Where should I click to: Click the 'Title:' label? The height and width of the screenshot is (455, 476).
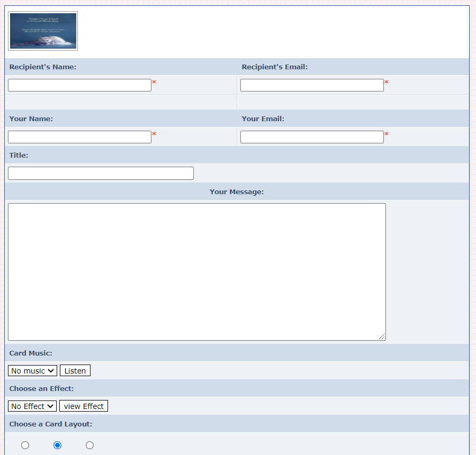(x=19, y=156)
